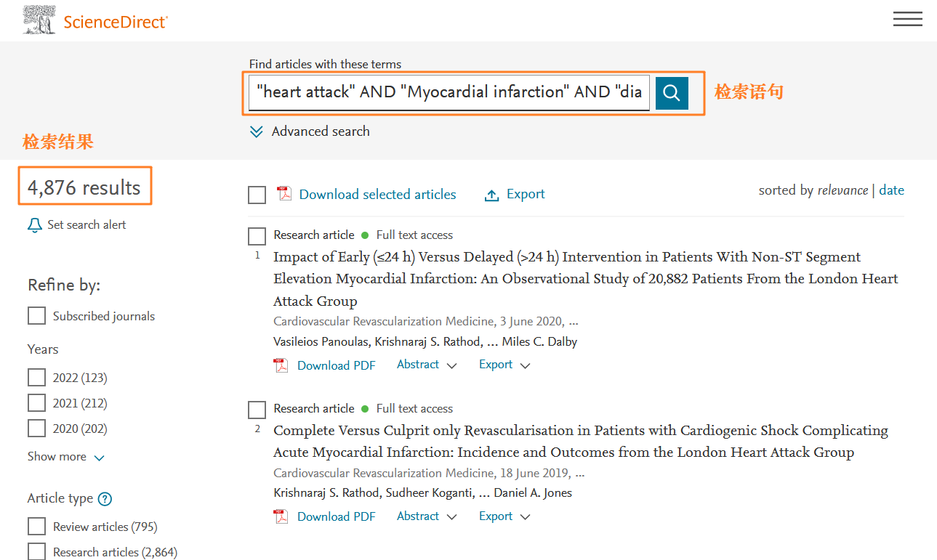Image resolution: width=937 pixels, height=560 pixels.
Task: Sort results by date
Action: [x=891, y=190]
